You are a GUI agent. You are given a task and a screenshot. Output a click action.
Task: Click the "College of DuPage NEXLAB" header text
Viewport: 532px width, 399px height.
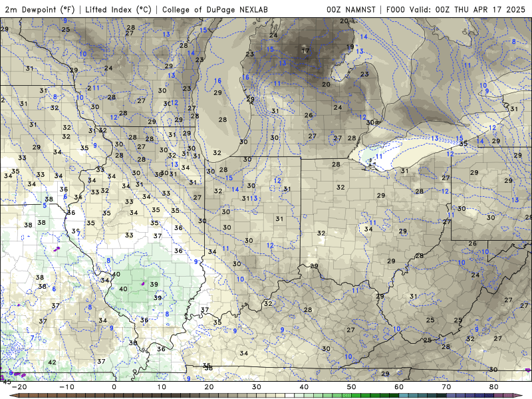[215, 9]
